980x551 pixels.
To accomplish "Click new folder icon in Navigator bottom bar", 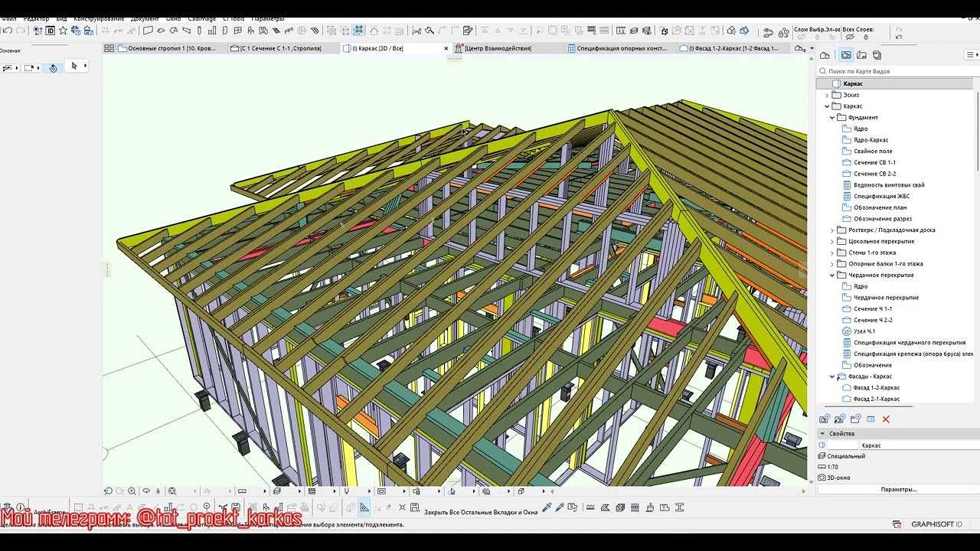I will (855, 419).
